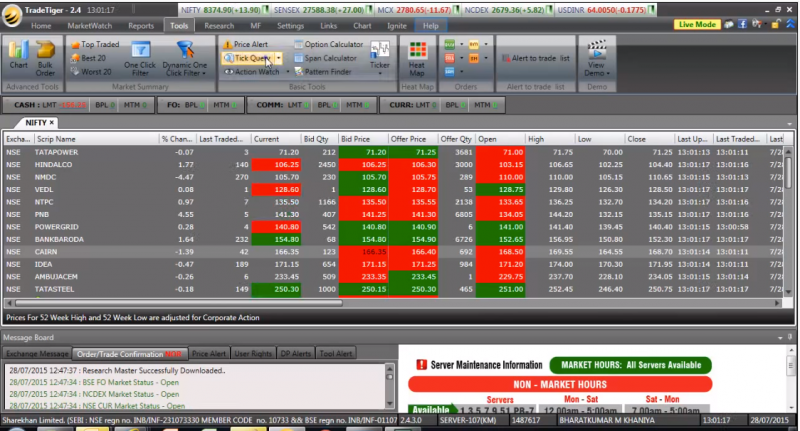Click the Facebook icon in title bar
The width and height of the screenshot is (800, 431).
tap(742, 24)
